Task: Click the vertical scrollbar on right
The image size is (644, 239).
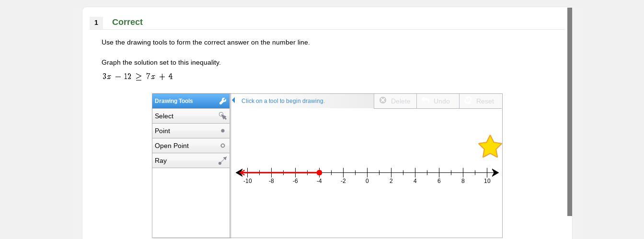Action: click(x=570, y=111)
